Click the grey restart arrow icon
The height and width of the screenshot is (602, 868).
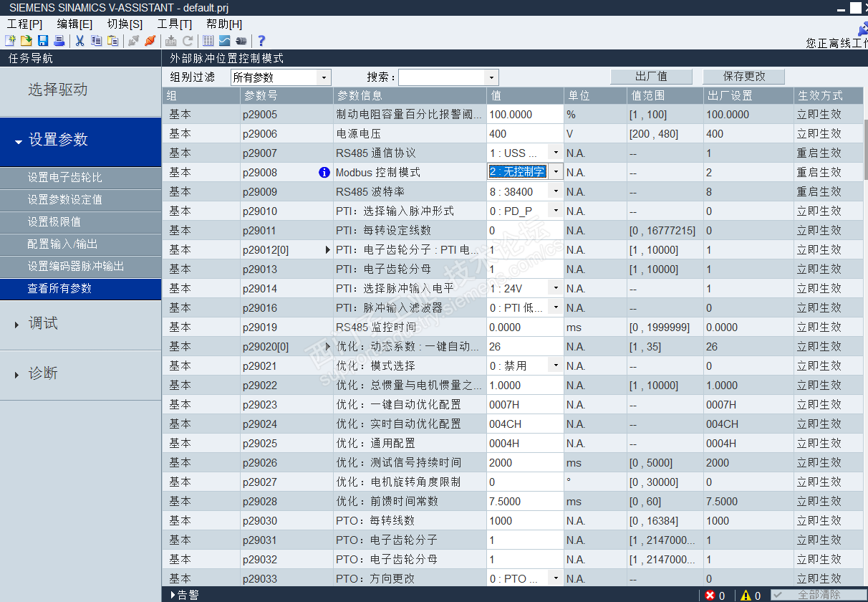188,41
